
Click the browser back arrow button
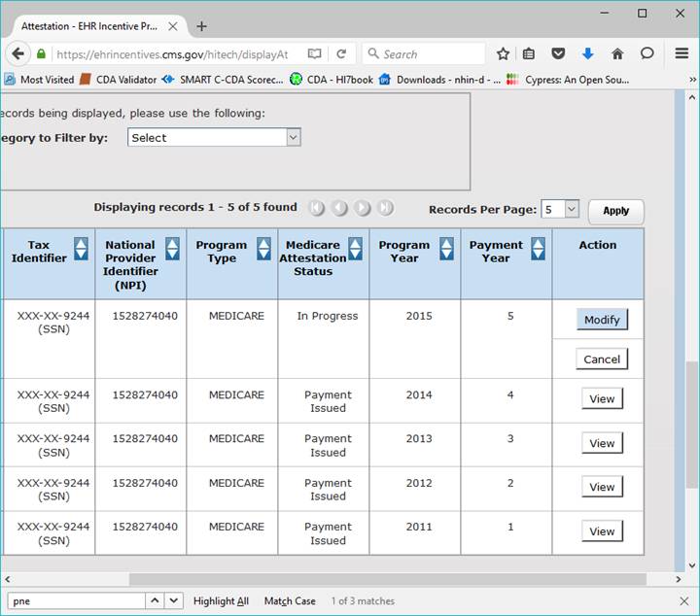(18, 54)
